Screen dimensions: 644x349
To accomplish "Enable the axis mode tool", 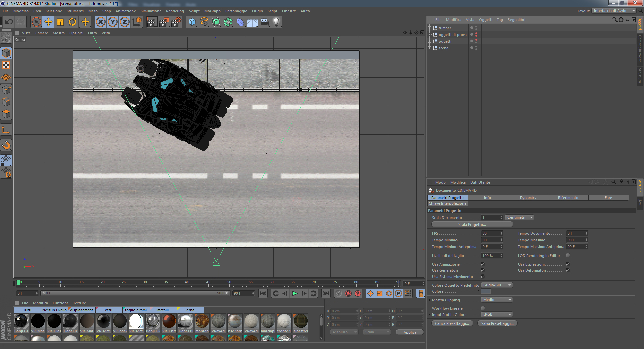I will [x=6, y=130].
